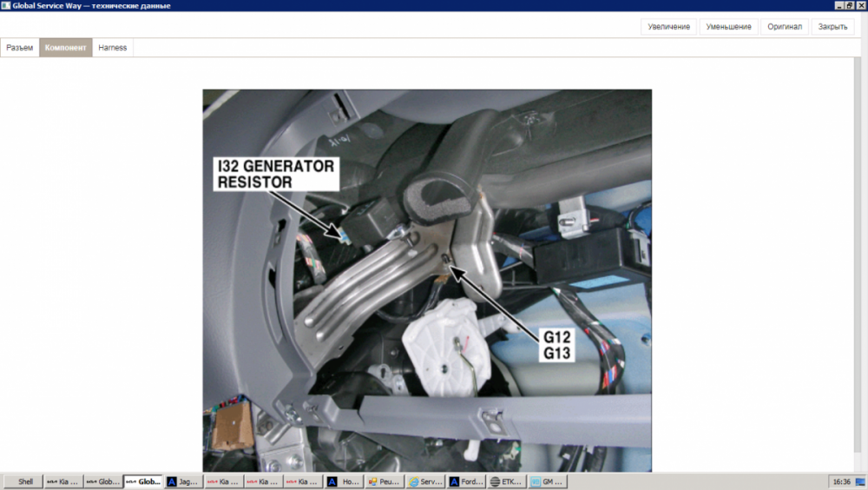Open the Ford... taskbar window
The image size is (868, 490).
[465, 481]
